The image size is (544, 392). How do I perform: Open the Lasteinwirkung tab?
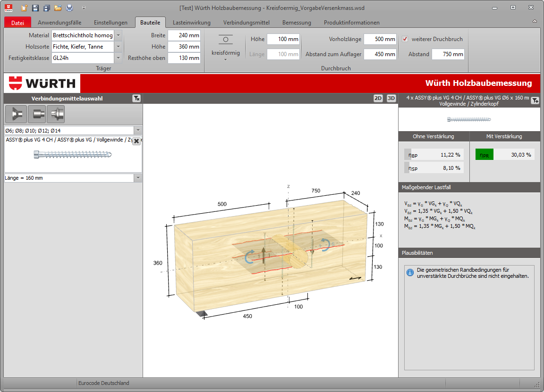click(x=192, y=23)
